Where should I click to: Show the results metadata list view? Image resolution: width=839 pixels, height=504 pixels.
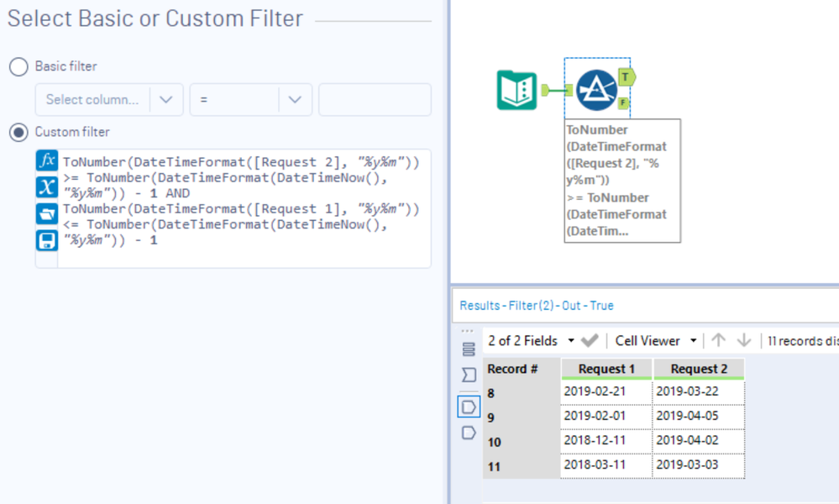(x=469, y=349)
